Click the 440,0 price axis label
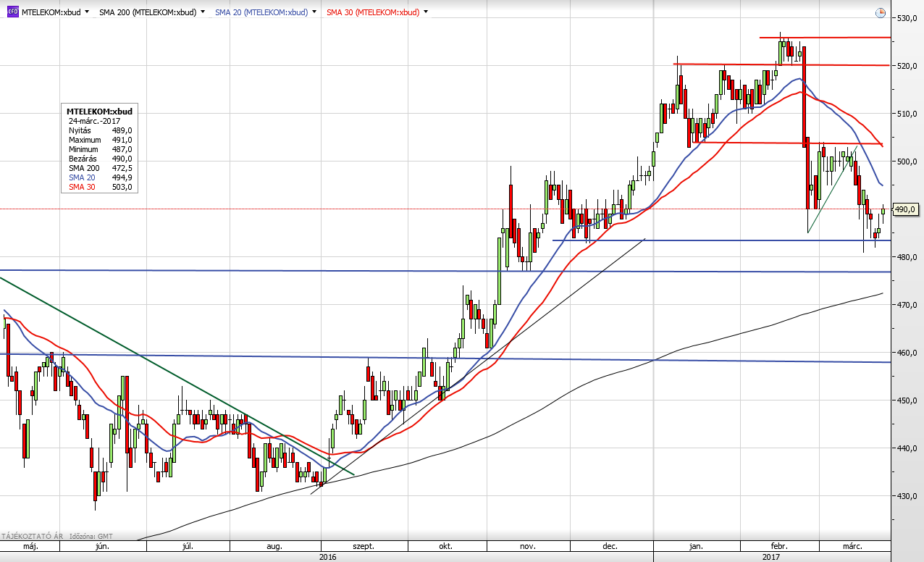 tap(909, 448)
